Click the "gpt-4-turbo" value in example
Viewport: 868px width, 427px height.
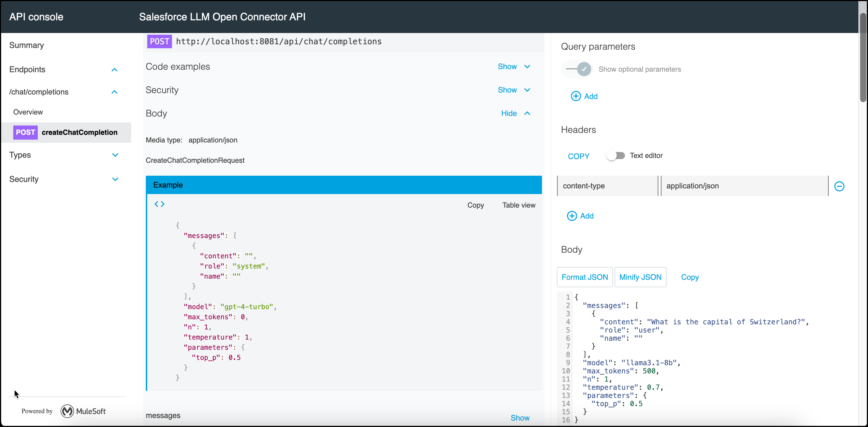click(x=247, y=307)
